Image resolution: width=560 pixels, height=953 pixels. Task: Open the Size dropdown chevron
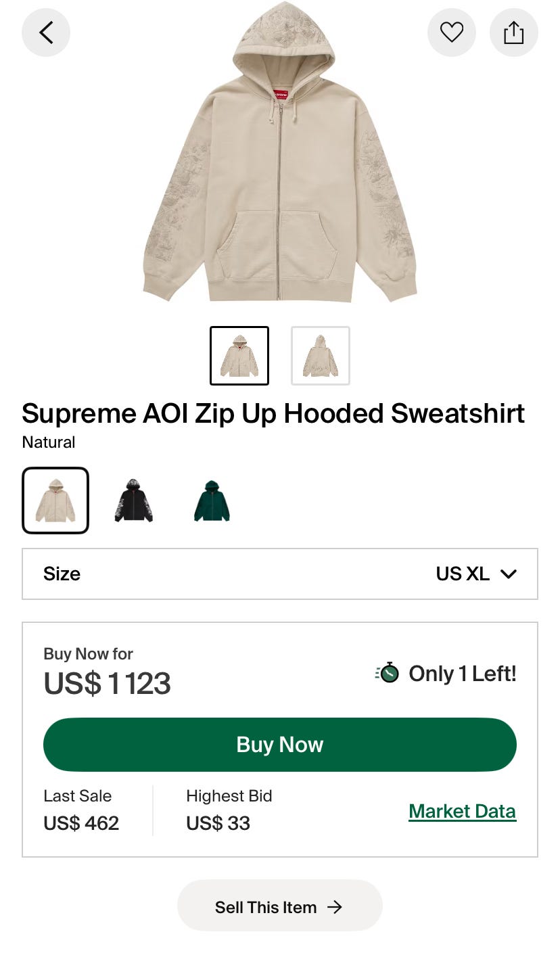(509, 574)
